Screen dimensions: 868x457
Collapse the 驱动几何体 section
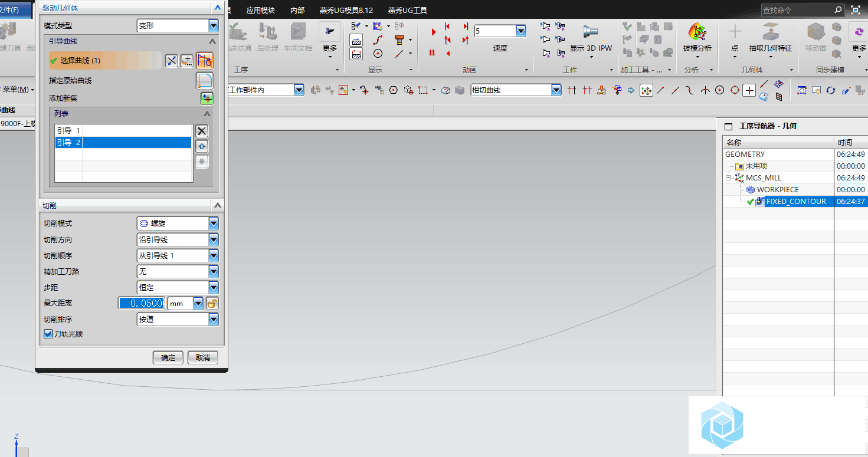point(218,8)
